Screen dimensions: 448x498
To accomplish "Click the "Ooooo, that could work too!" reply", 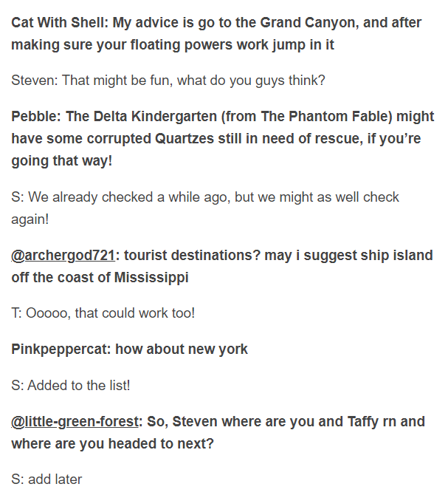I will click(x=110, y=313).
